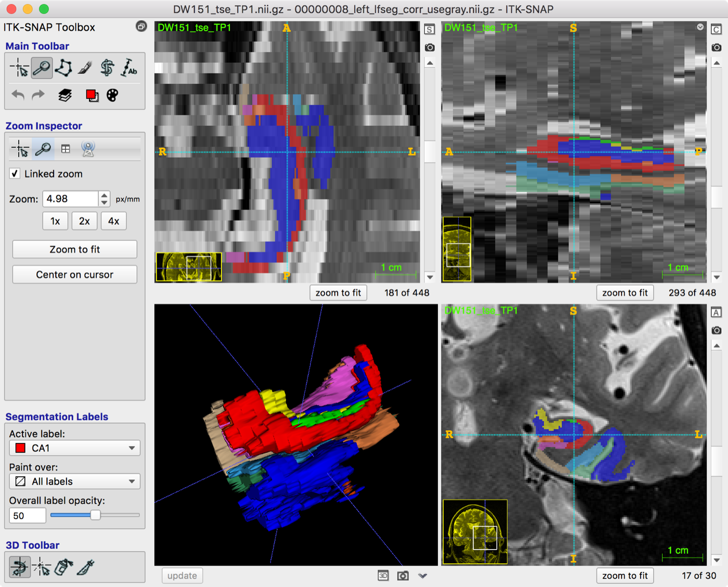Click the update button under 3D view

point(182,576)
